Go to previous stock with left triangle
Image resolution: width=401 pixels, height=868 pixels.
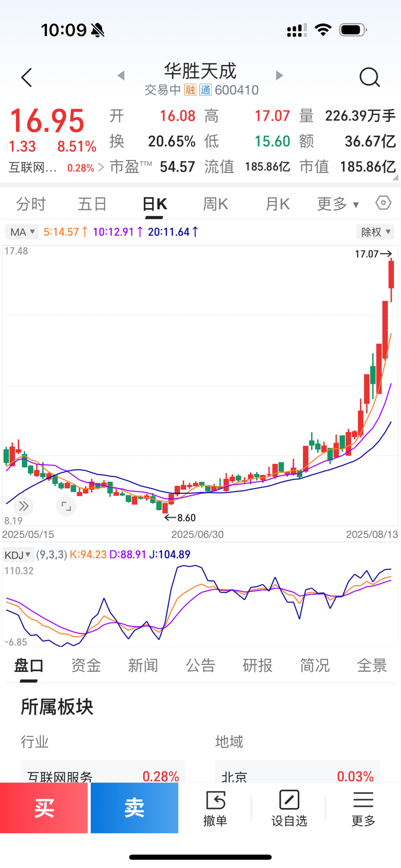(x=121, y=76)
